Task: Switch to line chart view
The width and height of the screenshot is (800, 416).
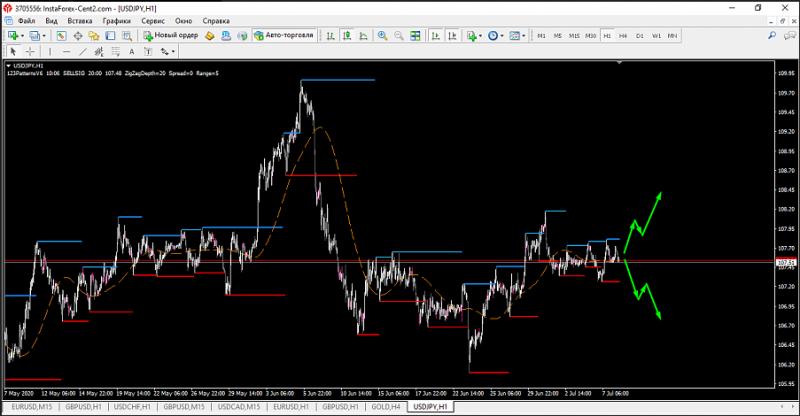Action: 363,36
